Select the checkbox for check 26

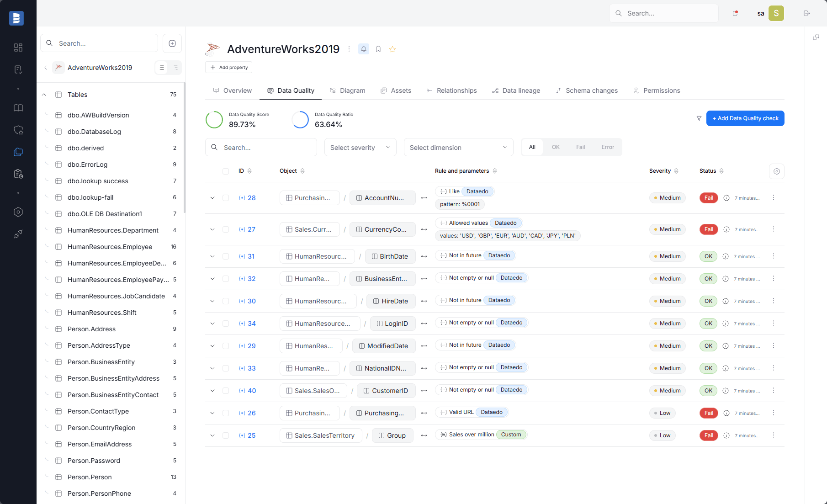(226, 413)
